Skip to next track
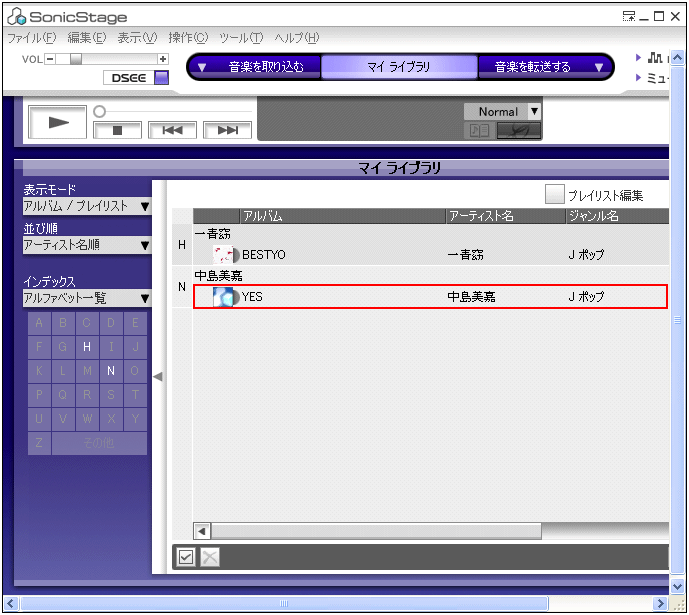This screenshot has height=615, width=689. 227,130
